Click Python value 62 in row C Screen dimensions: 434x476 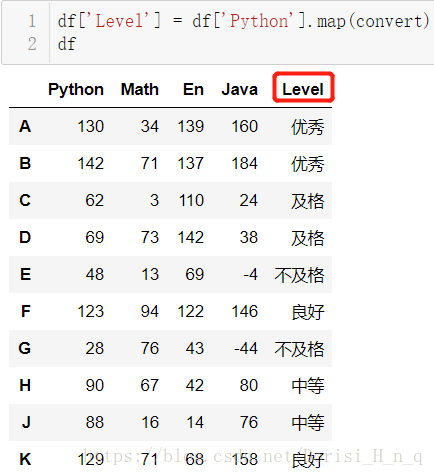(x=95, y=200)
